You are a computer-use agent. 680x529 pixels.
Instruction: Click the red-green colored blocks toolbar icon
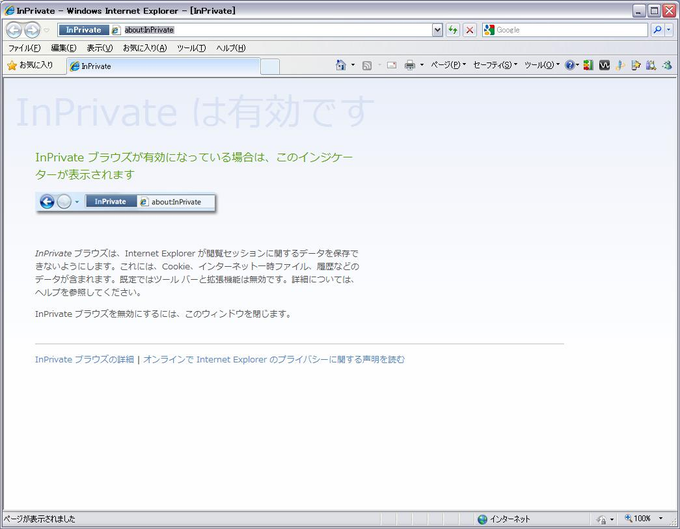tap(588, 65)
